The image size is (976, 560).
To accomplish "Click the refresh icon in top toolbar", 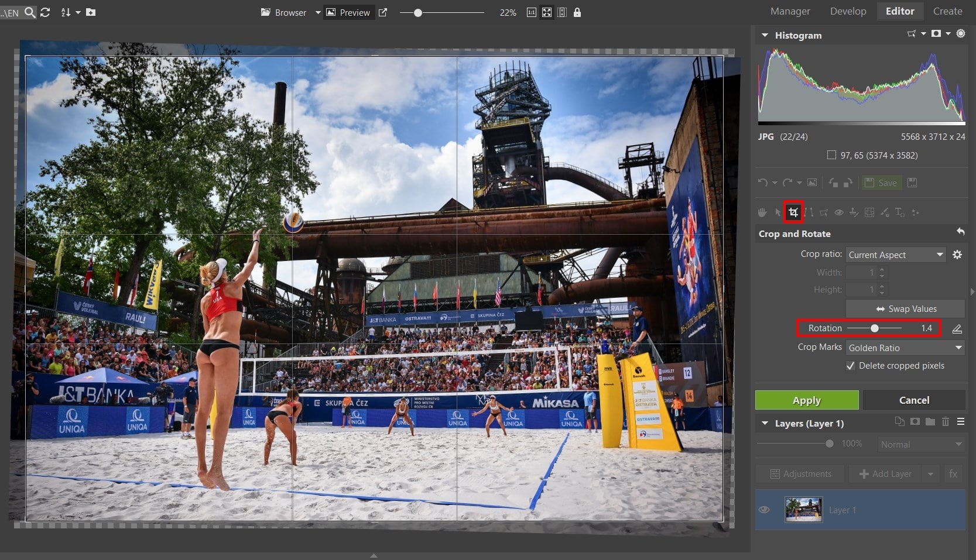I will click(x=45, y=12).
